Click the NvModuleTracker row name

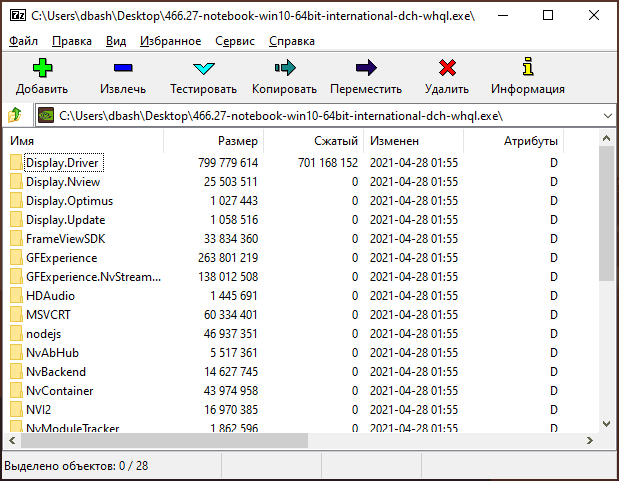coord(73,428)
